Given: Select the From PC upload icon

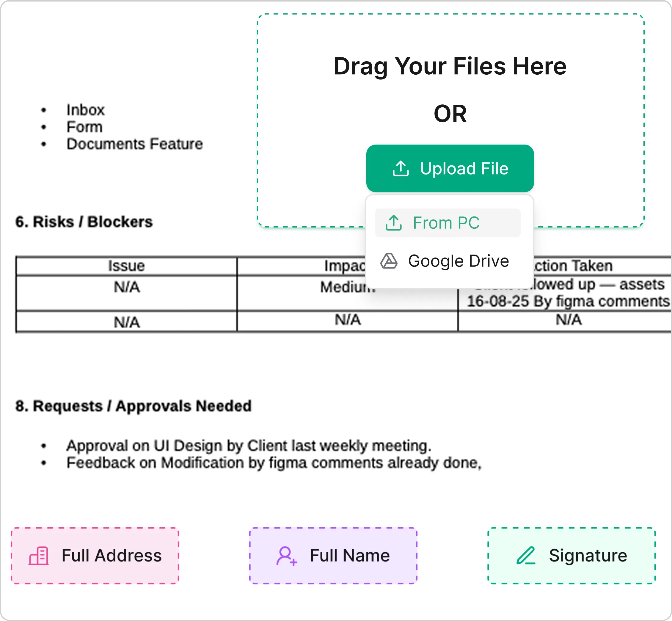Looking at the screenshot, I should 394,222.
